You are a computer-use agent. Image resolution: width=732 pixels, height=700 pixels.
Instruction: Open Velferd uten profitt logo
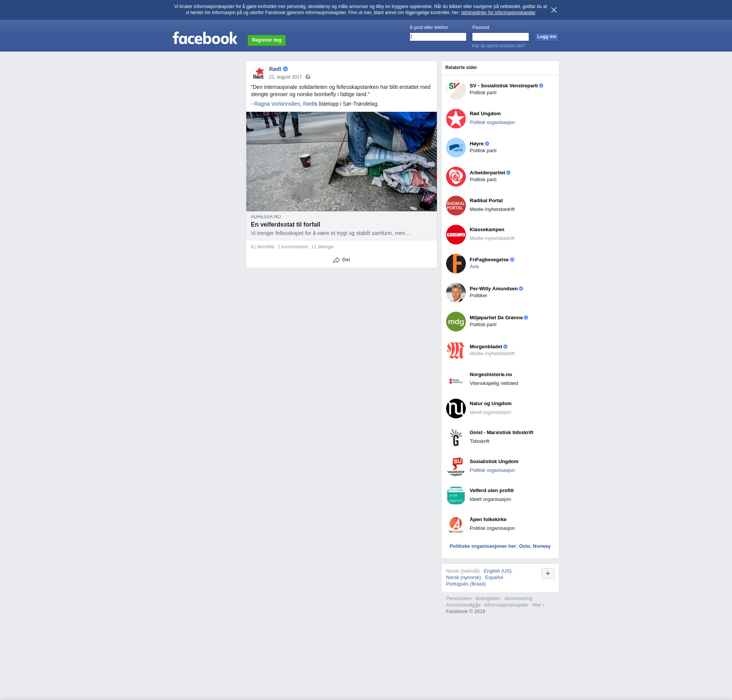pyautogui.click(x=456, y=496)
